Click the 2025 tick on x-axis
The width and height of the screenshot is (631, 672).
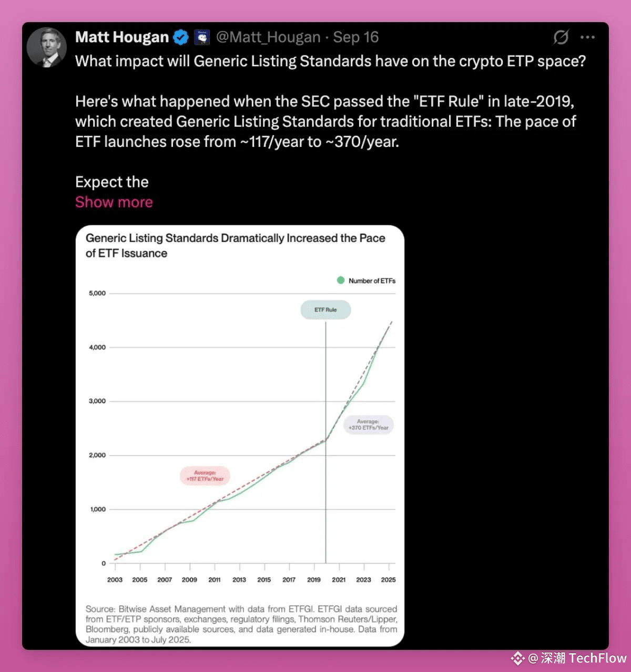click(x=389, y=579)
